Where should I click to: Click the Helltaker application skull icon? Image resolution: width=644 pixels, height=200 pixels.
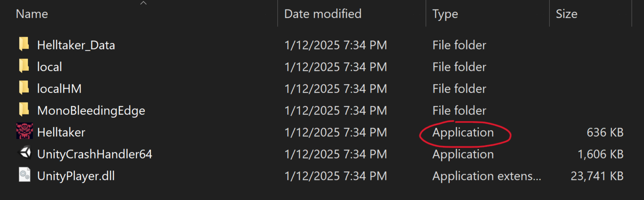[x=24, y=132]
